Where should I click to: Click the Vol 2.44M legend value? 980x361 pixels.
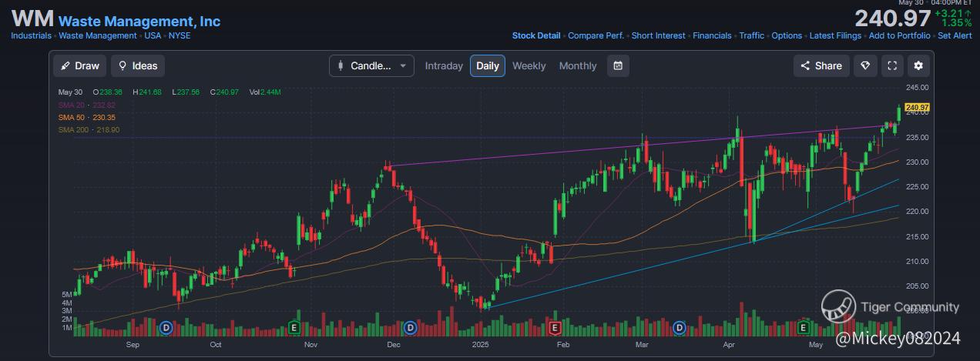pyautogui.click(x=265, y=92)
